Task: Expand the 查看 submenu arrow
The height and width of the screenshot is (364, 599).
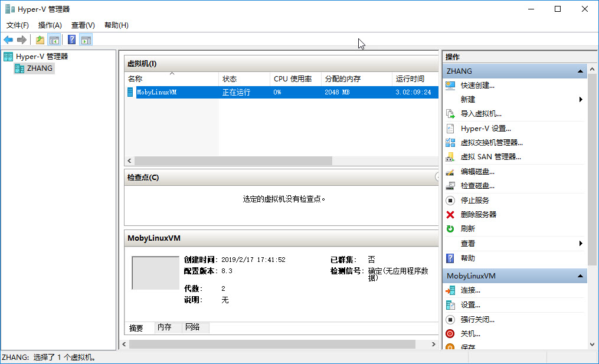Action: [x=582, y=243]
